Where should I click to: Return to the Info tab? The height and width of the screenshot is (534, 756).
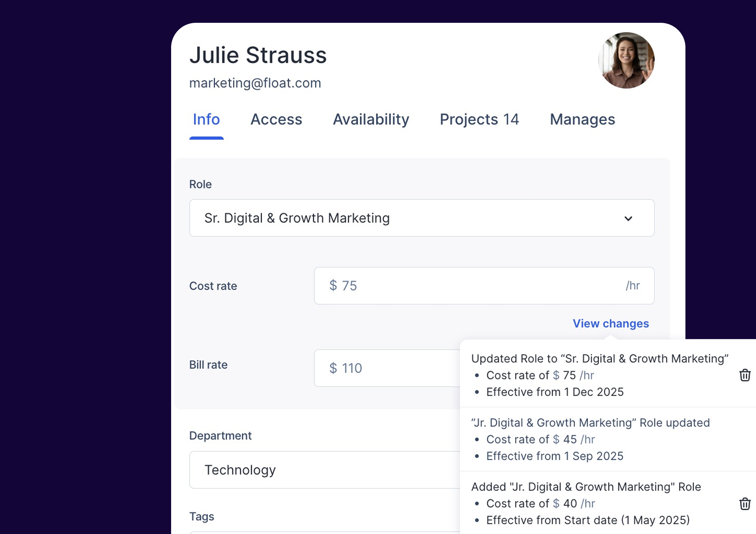pyautogui.click(x=206, y=120)
